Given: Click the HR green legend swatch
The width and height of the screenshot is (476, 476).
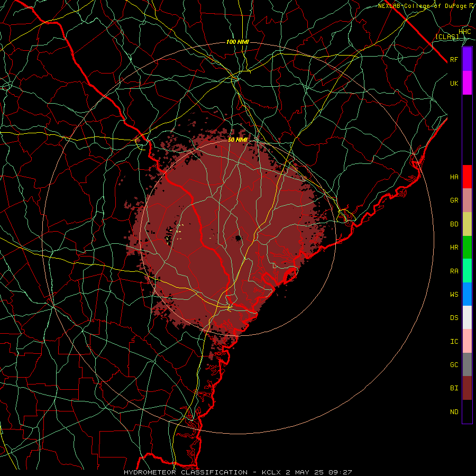Looking at the screenshot, I should click(467, 248).
